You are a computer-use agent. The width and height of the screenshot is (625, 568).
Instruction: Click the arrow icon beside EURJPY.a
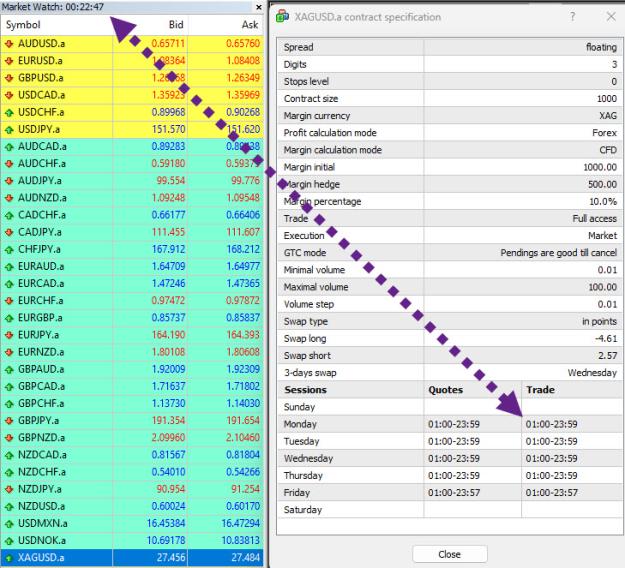tap(9, 335)
